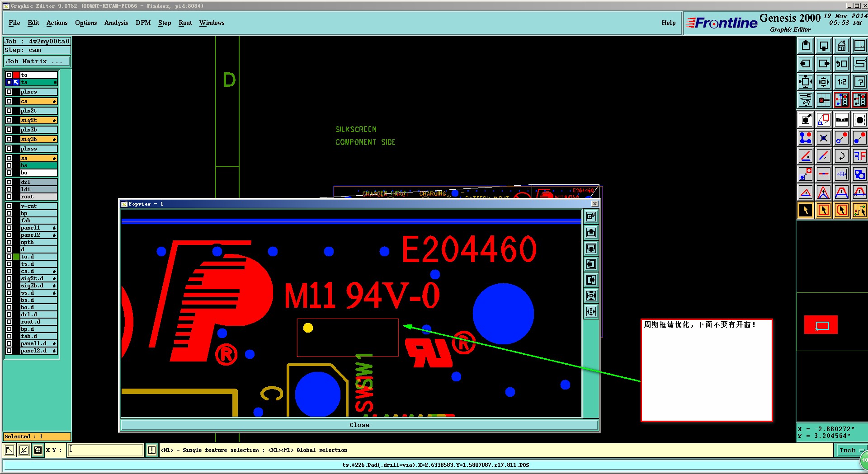Select the polygon area selection arrow tool

point(842,210)
